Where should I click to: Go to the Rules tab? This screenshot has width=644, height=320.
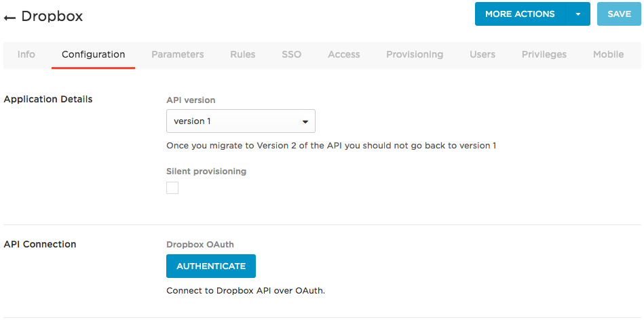[243, 54]
